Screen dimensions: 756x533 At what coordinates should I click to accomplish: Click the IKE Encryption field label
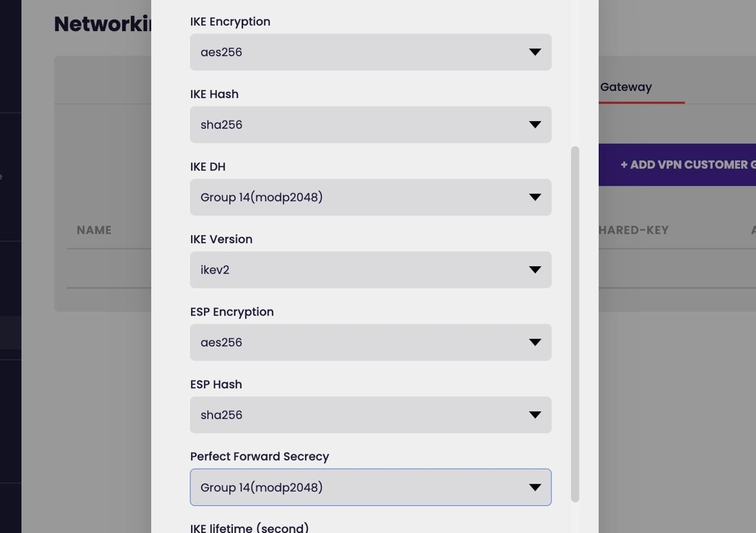coord(230,22)
